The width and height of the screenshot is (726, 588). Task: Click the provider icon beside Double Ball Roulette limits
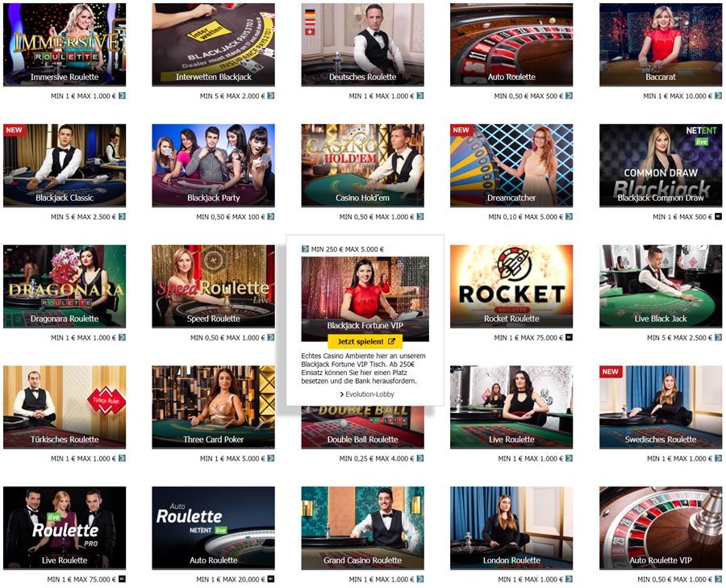point(420,458)
